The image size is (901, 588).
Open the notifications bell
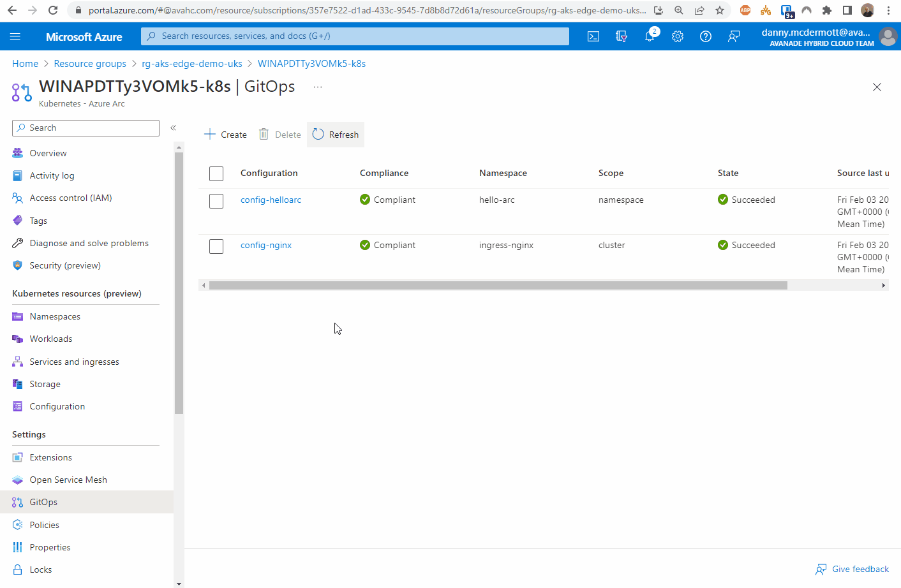(x=650, y=36)
